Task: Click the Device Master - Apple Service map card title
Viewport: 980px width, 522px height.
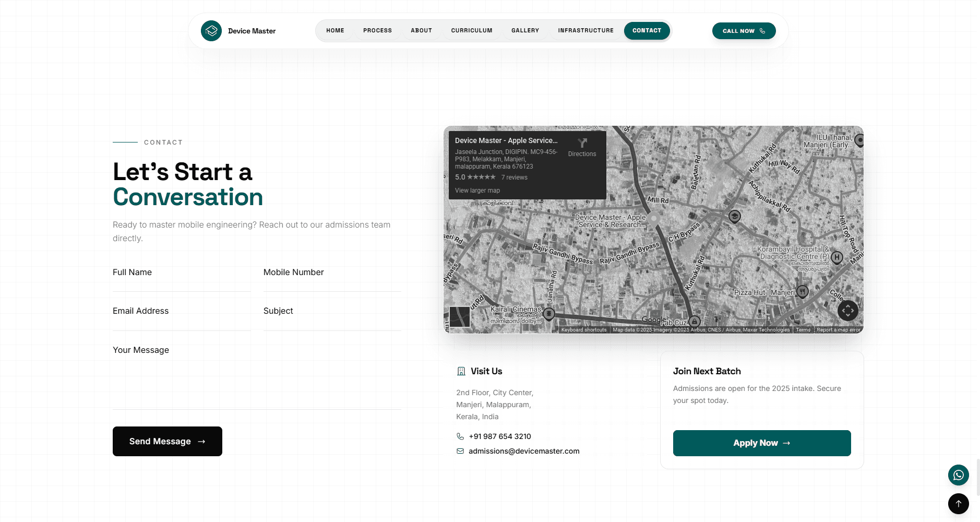Action: coord(506,140)
